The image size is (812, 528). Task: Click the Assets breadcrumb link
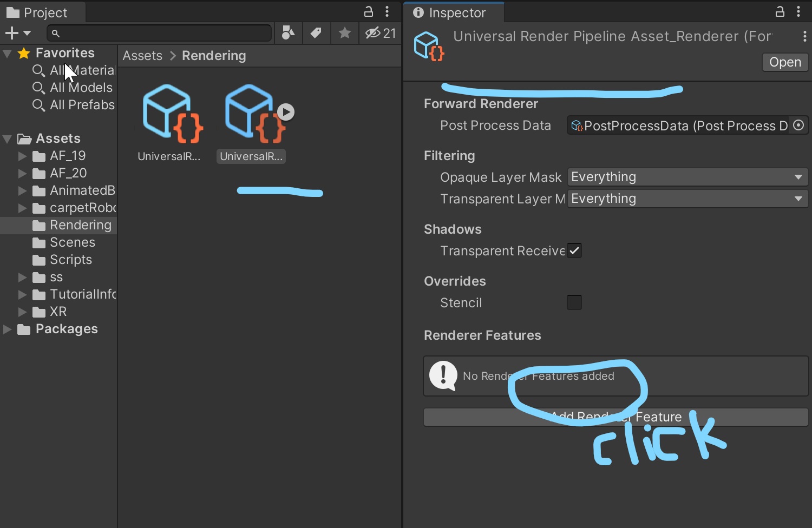[142, 56]
